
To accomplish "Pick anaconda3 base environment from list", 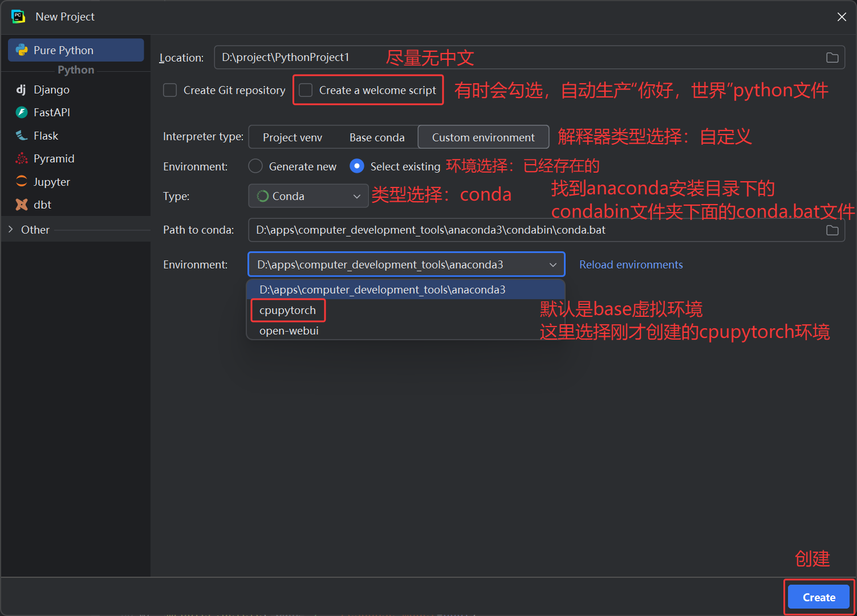I will point(406,289).
